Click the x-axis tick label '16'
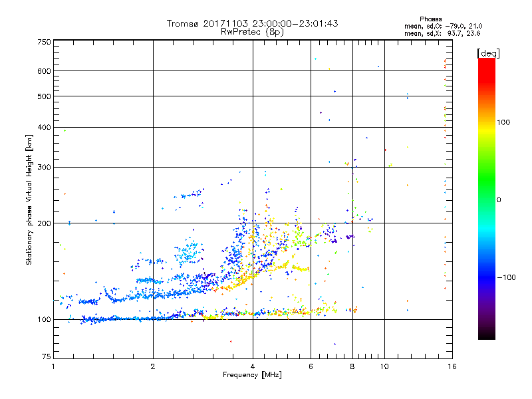 (x=452, y=366)
